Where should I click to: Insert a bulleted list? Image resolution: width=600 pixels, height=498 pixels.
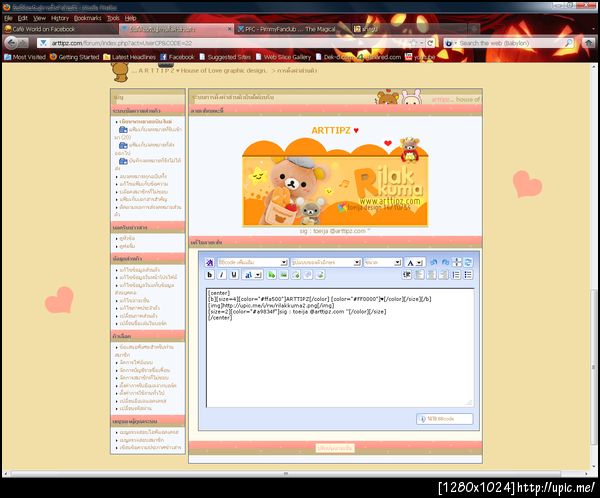(468, 275)
